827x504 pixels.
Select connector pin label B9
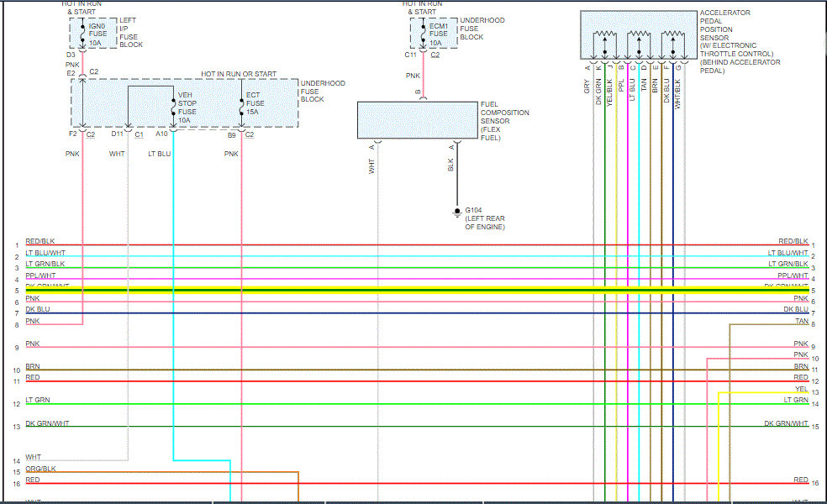(x=231, y=135)
